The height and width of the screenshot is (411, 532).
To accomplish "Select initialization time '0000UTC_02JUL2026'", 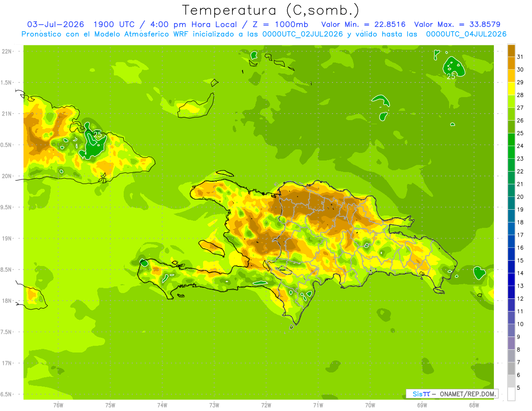I will click(303, 34).
